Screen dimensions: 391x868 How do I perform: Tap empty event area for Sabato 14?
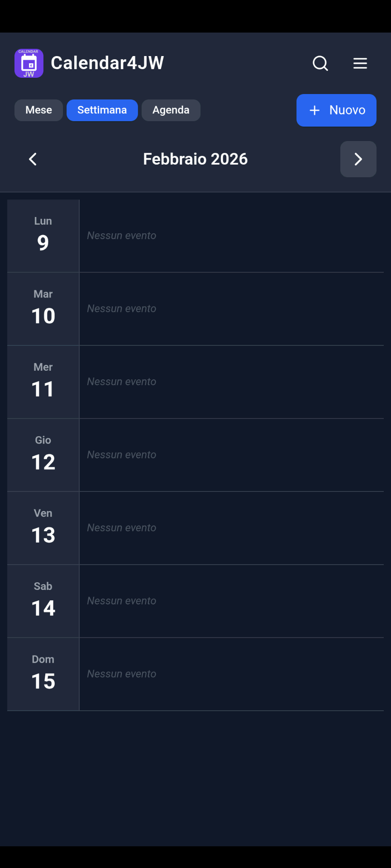tap(231, 601)
